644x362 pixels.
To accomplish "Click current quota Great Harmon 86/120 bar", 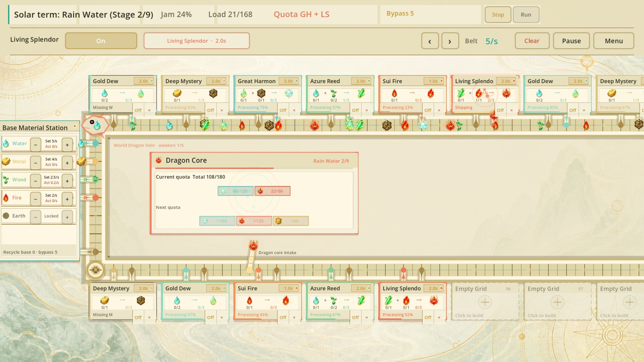I will tap(235, 191).
